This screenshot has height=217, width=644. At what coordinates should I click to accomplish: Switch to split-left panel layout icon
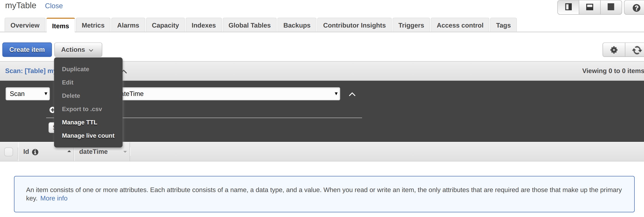(568, 7)
